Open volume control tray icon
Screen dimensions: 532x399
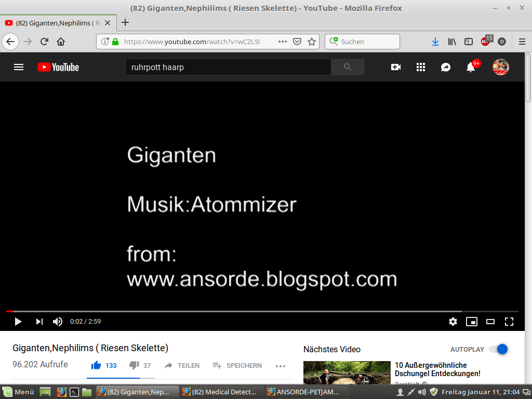click(422, 392)
